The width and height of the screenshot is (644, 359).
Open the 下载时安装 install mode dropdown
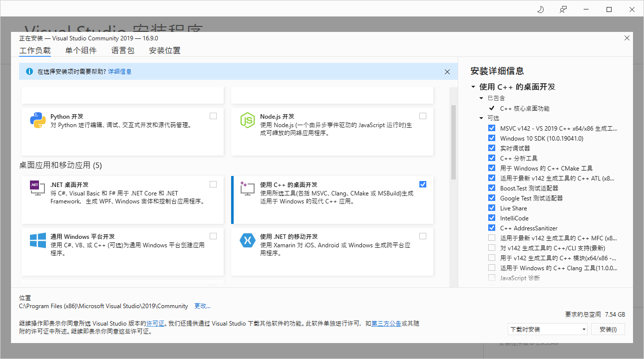point(547,329)
